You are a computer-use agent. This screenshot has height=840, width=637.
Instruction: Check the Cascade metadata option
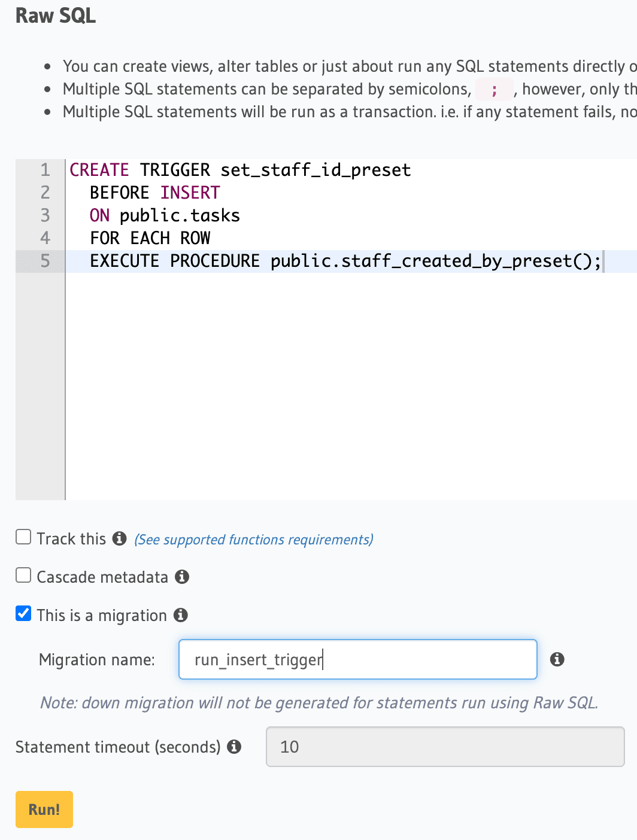click(23, 575)
